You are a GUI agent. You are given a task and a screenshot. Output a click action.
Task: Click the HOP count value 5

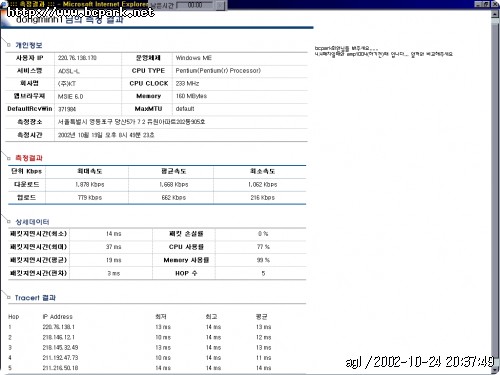[263, 273]
